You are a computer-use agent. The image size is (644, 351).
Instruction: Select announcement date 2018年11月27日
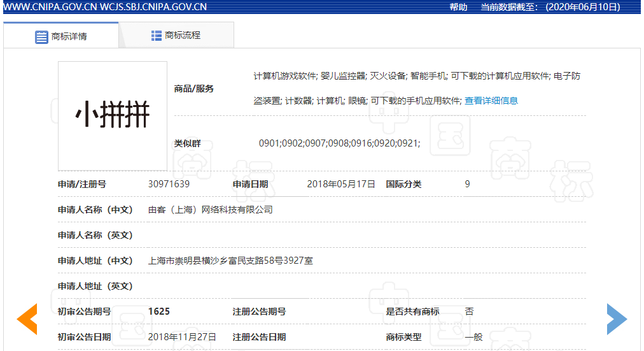click(x=182, y=337)
